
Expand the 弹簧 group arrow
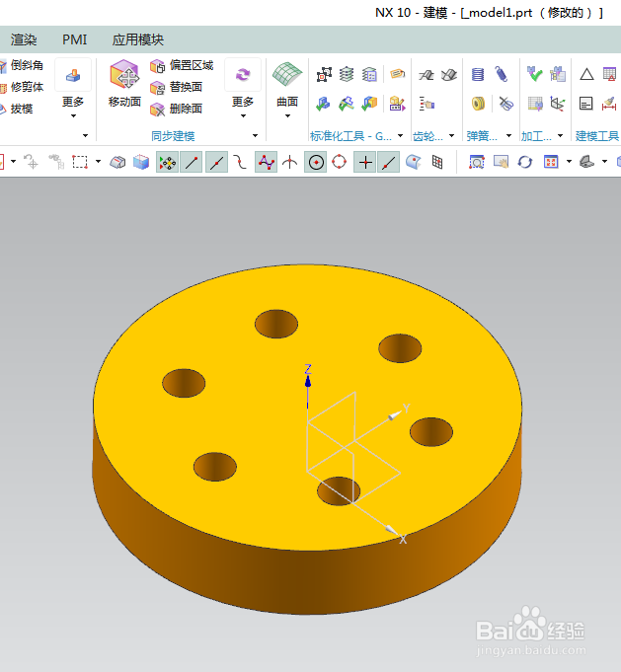pos(509,136)
